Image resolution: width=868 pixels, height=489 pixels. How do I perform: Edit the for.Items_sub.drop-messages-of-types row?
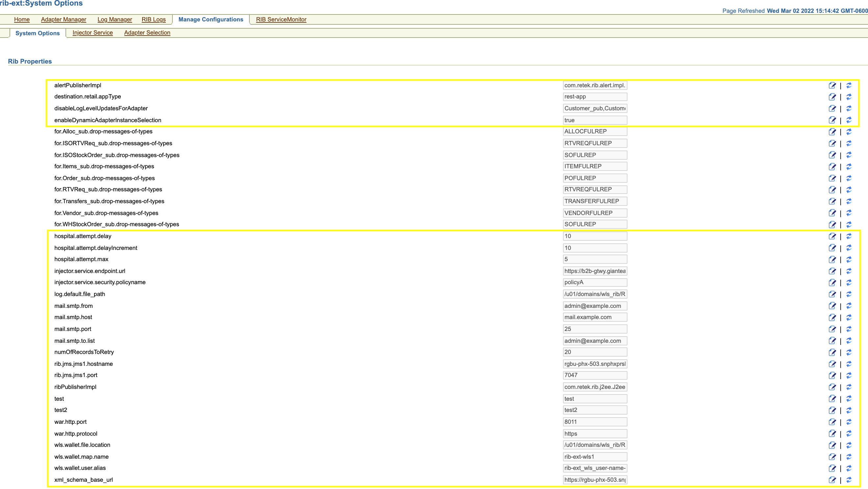point(832,167)
